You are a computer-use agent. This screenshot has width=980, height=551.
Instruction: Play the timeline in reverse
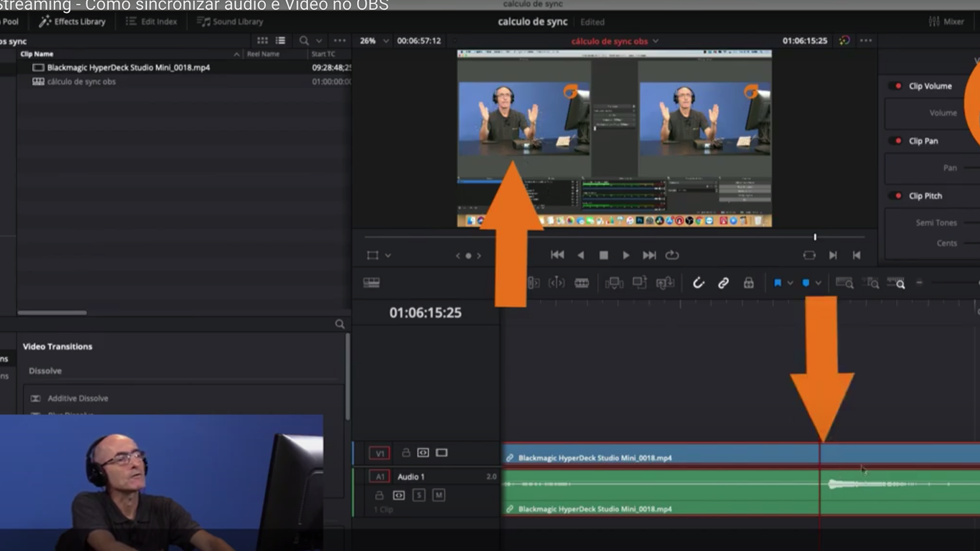[x=580, y=255]
